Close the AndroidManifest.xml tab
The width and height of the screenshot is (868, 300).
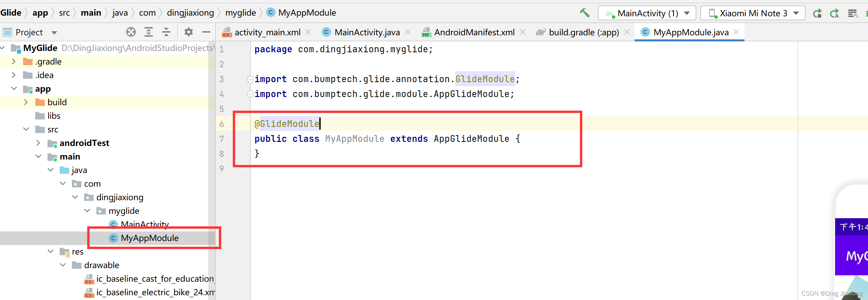click(523, 32)
